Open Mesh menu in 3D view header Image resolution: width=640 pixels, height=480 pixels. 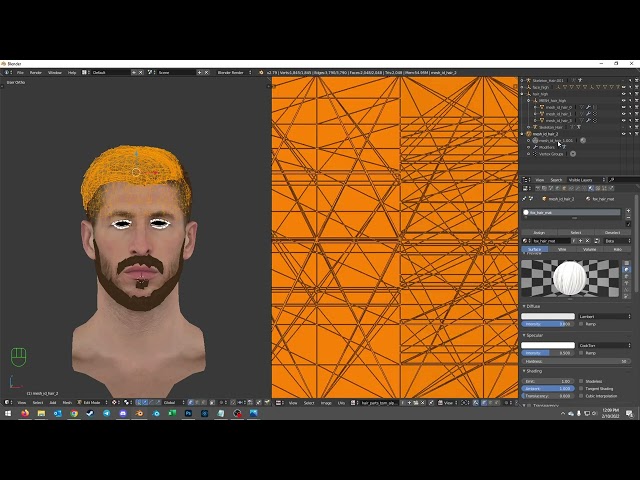click(x=67, y=402)
